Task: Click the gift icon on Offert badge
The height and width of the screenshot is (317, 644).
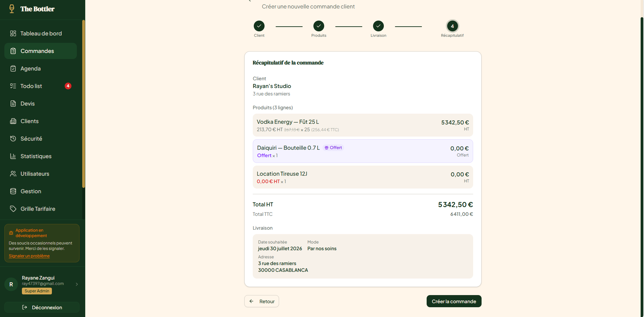Action: coord(327,148)
